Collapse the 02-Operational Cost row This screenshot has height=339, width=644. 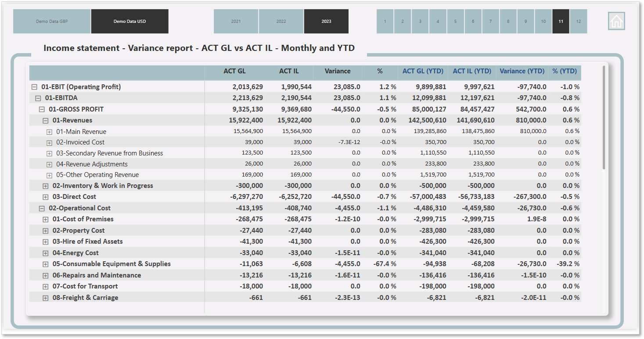[x=42, y=208]
